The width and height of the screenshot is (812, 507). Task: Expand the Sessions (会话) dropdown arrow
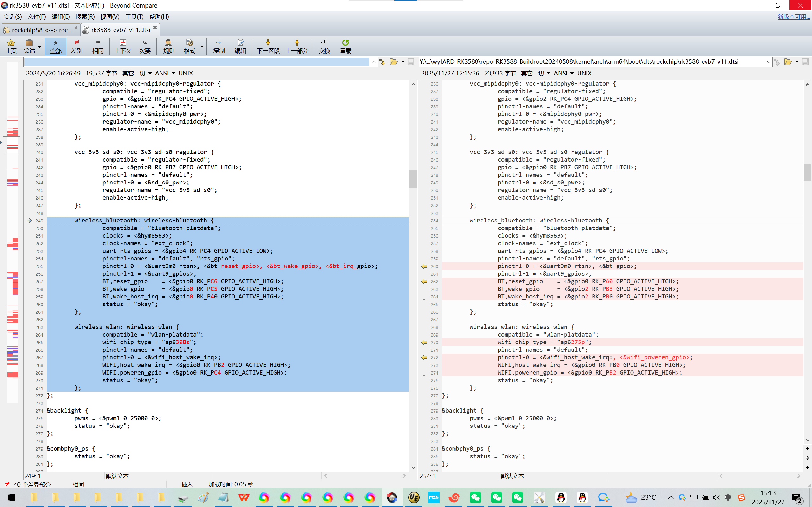coord(40,47)
